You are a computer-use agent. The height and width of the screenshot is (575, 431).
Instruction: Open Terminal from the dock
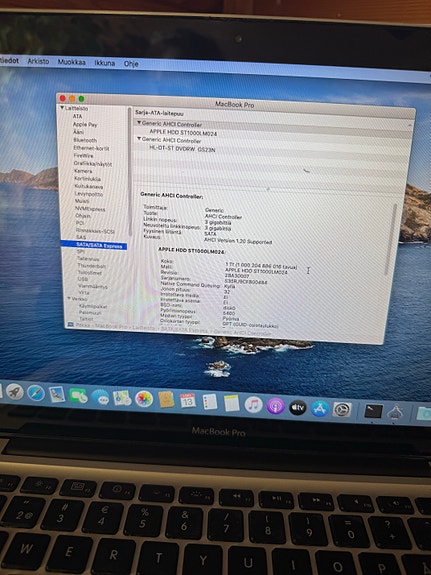click(373, 411)
